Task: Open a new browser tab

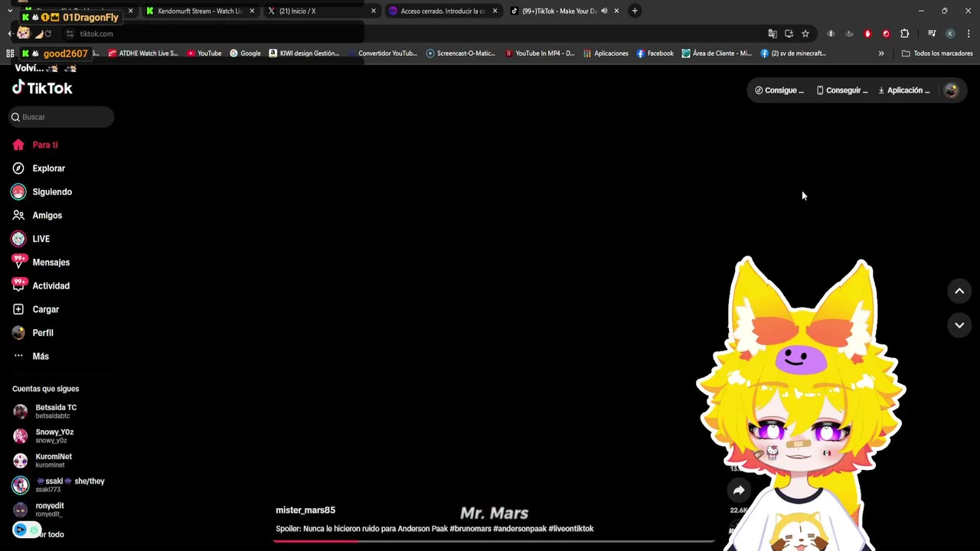Action: tap(635, 11)
